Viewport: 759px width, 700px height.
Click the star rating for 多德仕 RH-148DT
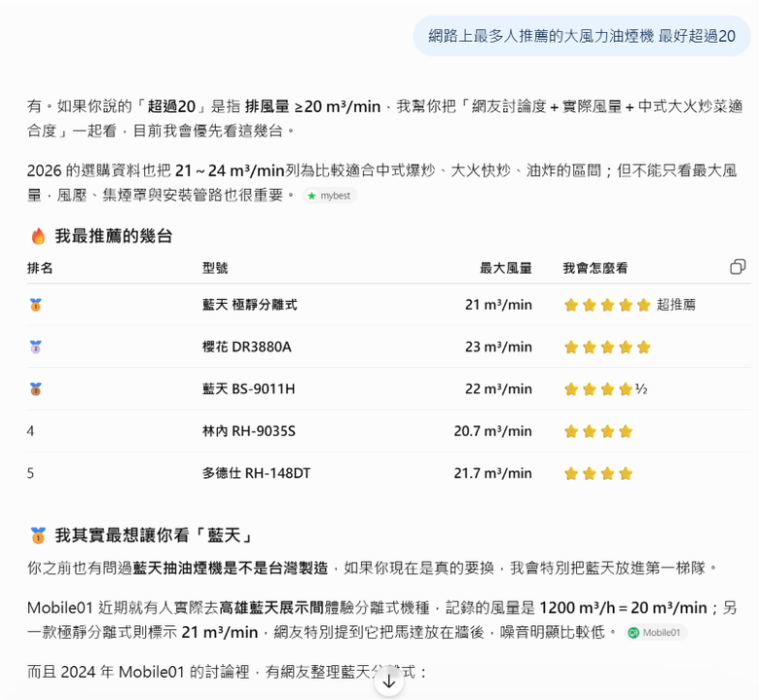[598, 473]
